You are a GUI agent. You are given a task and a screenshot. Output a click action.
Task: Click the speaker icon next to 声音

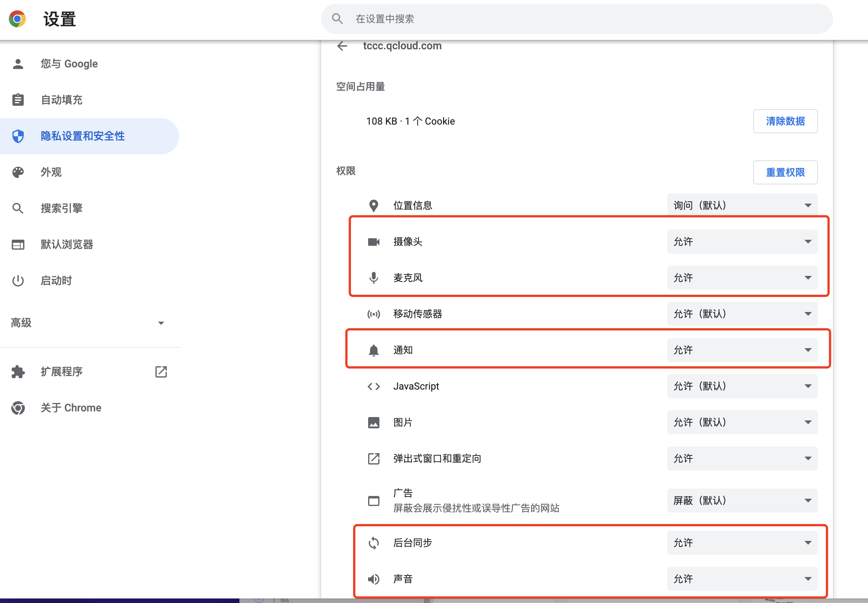pyautogui.click(x=373, y=579)
